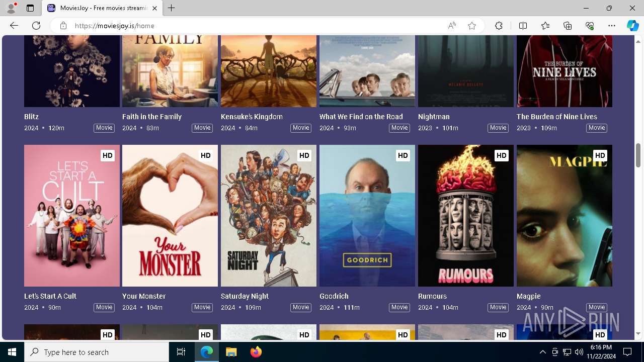Open a new browser tab

click(x=171, y=8)
